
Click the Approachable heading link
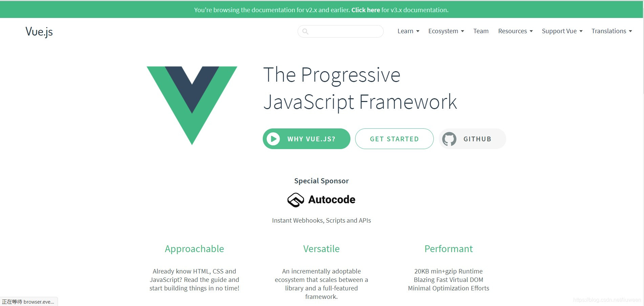[x=194, y=249]
